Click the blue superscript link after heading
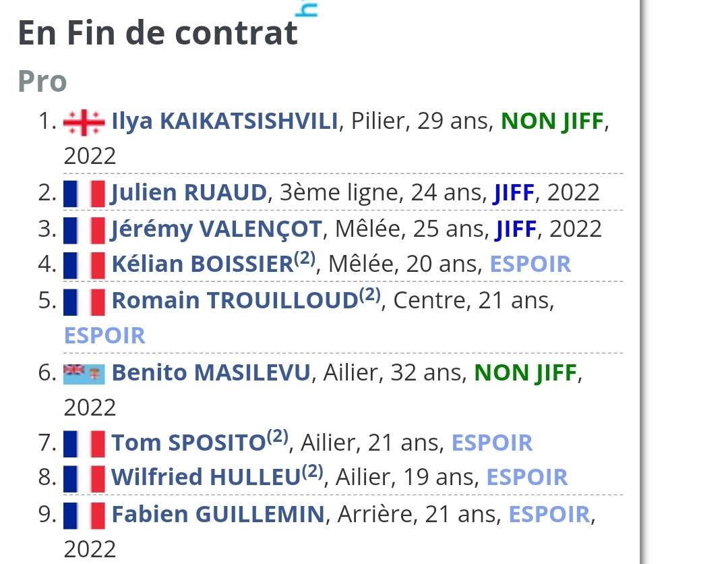This screenshot has width=728, height=564. pyautogui.click(x=307, y=8)
